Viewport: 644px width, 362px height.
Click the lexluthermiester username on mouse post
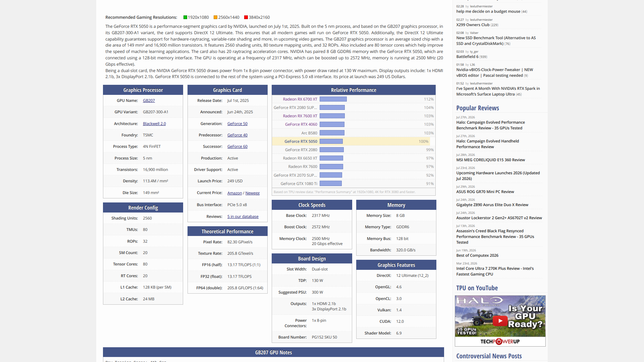[x=481, y=6]
